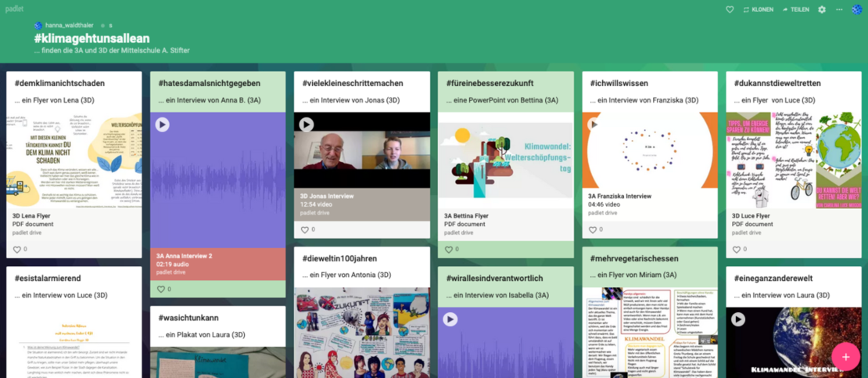
Task: Click the #klimagehtunsallean padlet title
Action: point(92,39)
